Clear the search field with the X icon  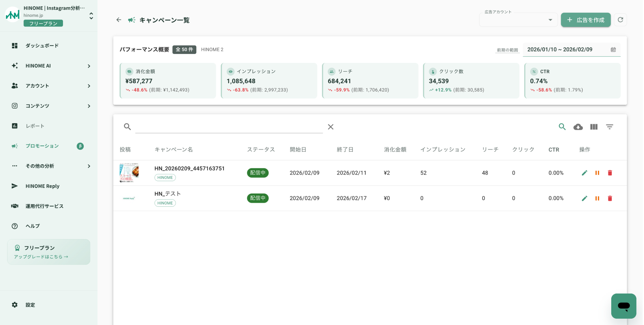coord(330,127)
